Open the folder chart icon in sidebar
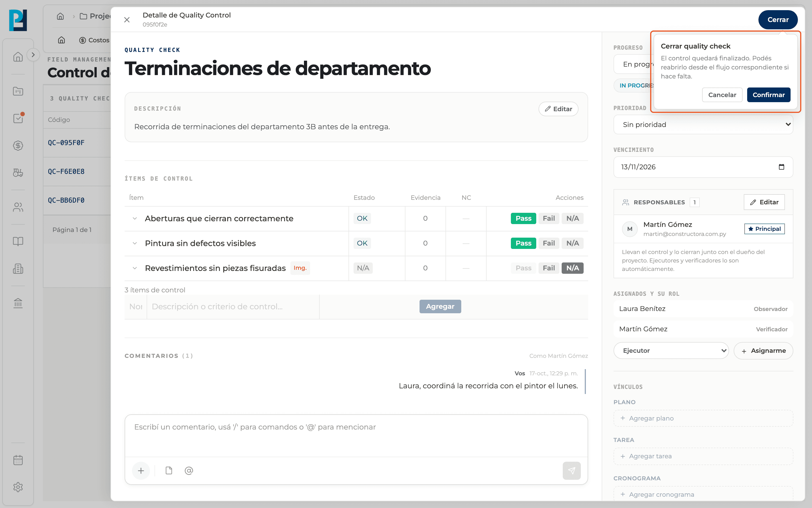 point(18,91)
